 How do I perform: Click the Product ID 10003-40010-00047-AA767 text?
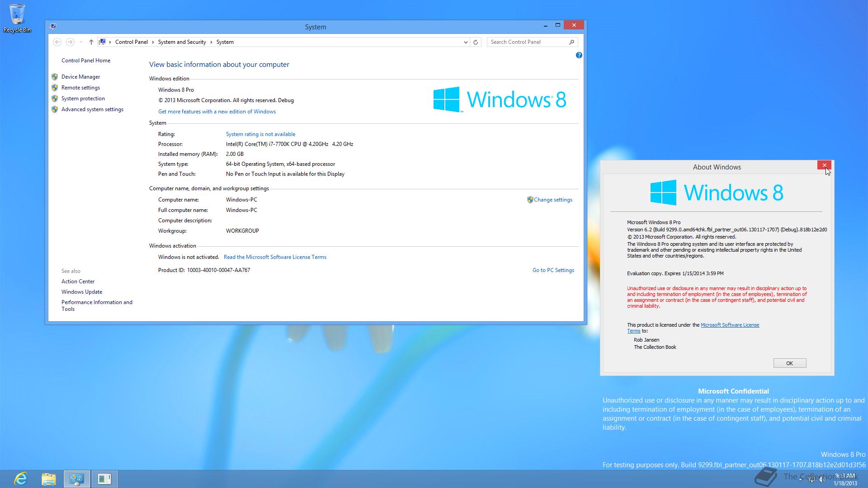204,270
